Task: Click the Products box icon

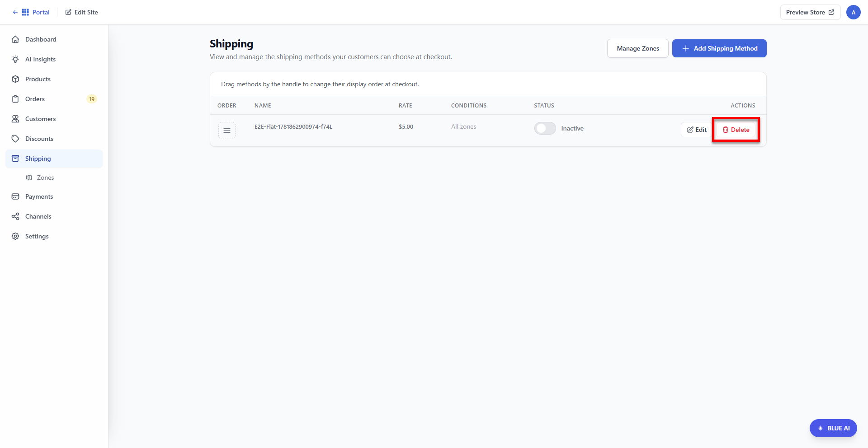Action: (x=15, y=79)
